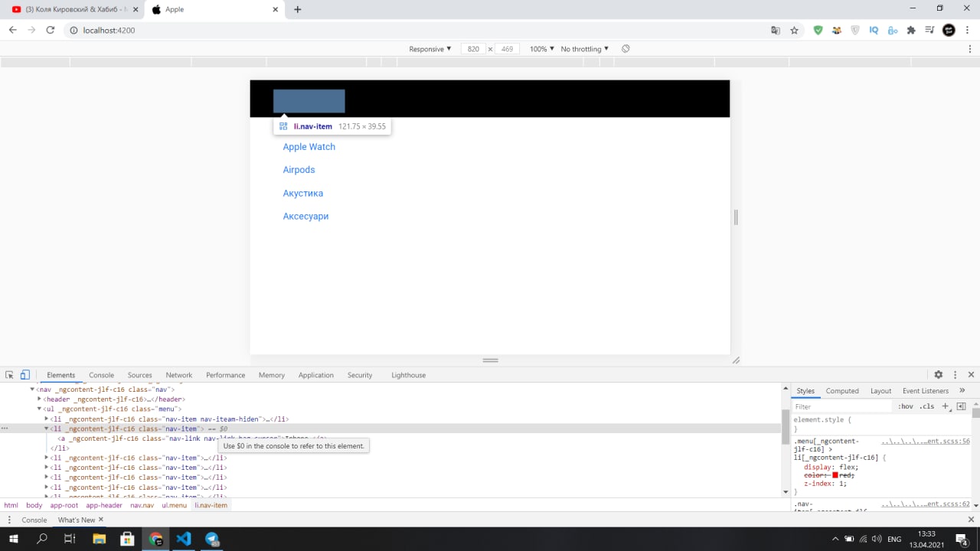Go back to previous page

tap(13, 31)
